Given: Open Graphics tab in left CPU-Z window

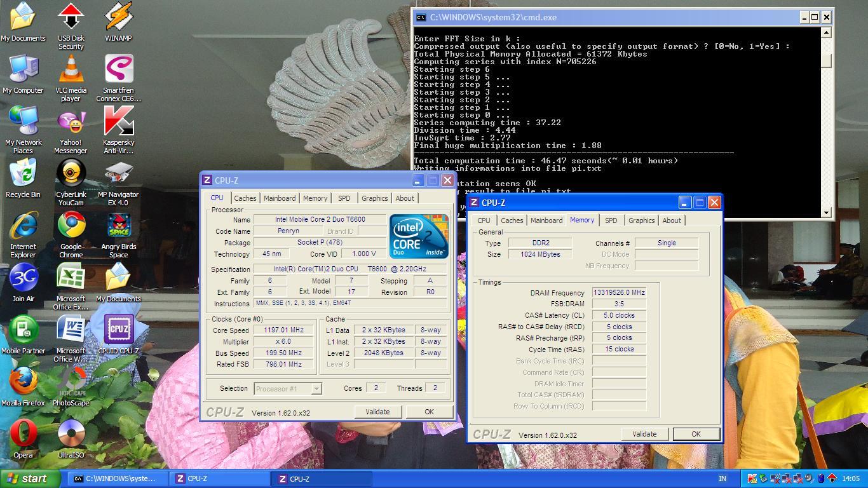Looking at the screenshot, I should [374, 198].
